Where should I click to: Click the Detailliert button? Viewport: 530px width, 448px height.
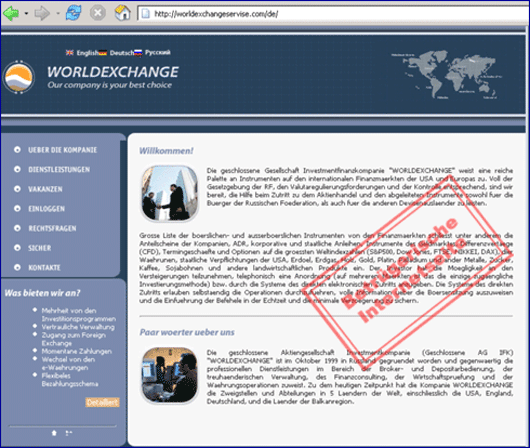(102, 402)
